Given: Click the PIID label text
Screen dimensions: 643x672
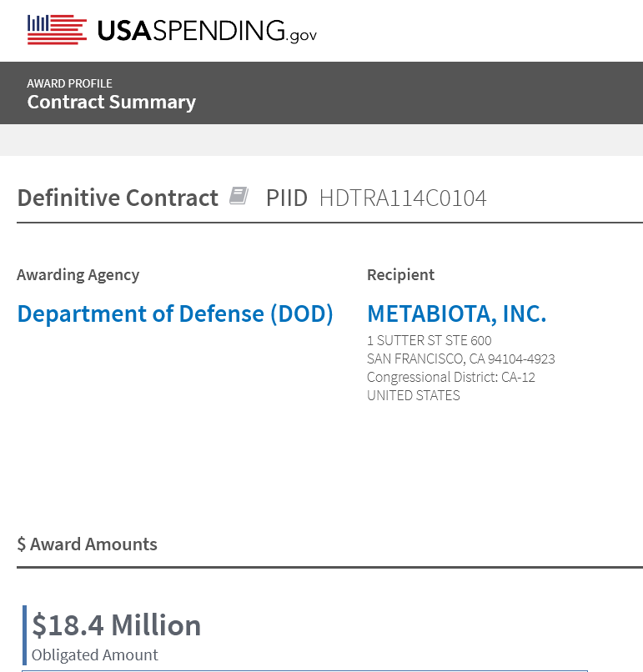Looking at the screenshot, I should pyautogui.click(x=287, y=198).
